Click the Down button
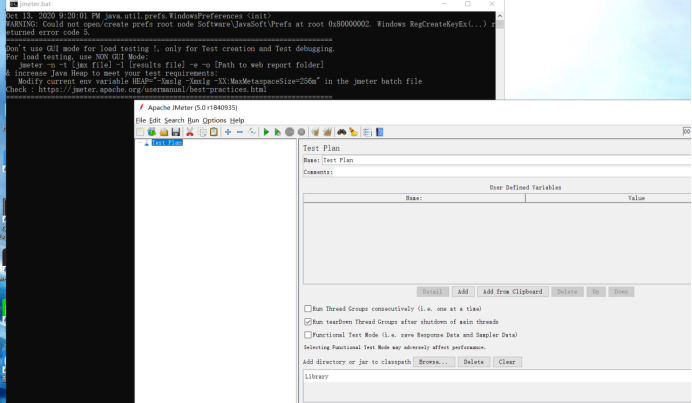This screenshot has height=403, width=692. (x=621, y=292)
